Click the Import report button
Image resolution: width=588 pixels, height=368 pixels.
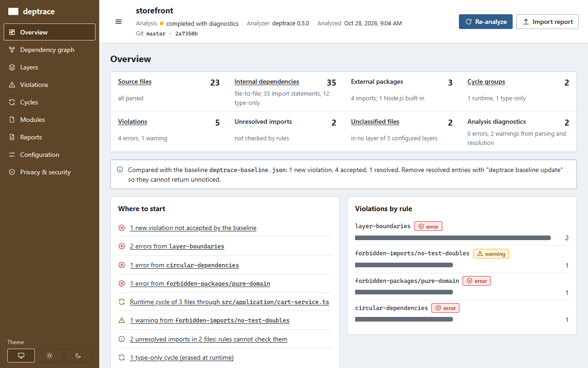pos(548,22)
